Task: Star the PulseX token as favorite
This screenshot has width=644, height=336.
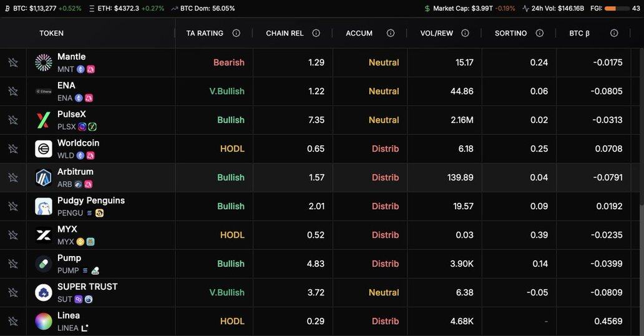Action: pos(13,120)
